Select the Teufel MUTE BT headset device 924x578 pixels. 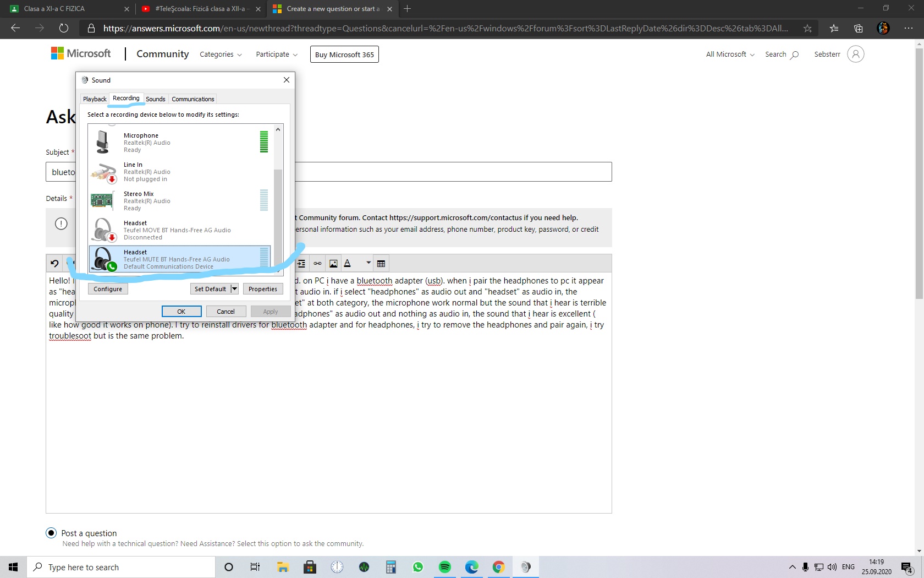(x=180, y=259)
